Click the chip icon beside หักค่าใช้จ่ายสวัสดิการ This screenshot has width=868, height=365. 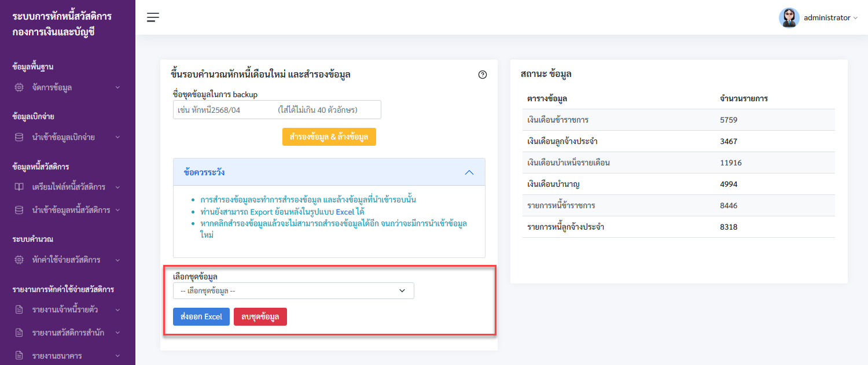[x=19, y=260]
